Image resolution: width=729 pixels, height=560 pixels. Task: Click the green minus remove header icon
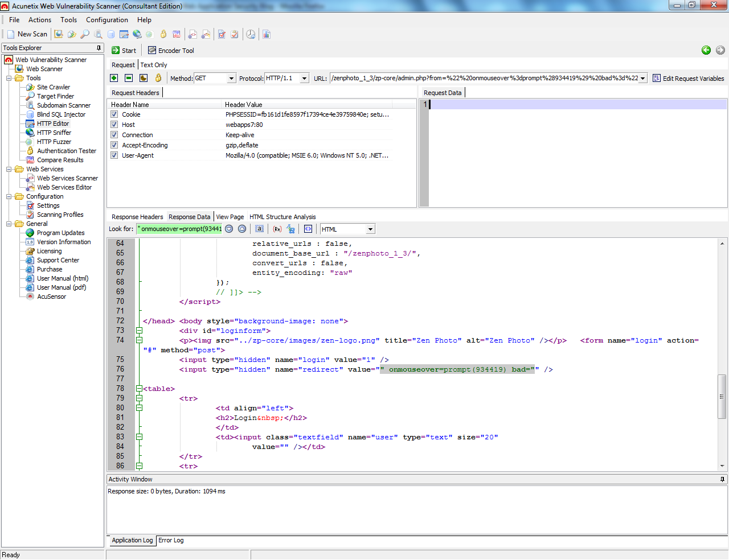click(x=129, y=78)
